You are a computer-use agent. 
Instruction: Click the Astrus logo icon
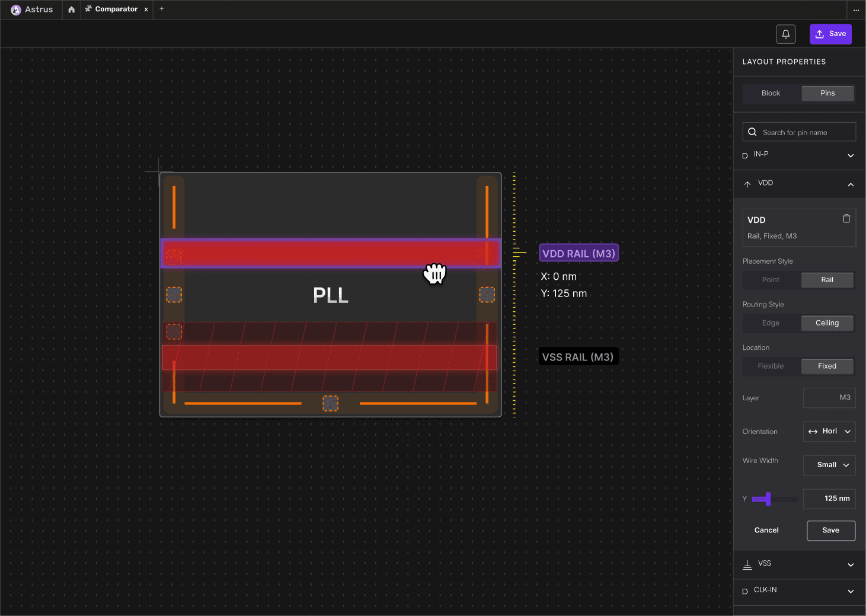(16, 9)
